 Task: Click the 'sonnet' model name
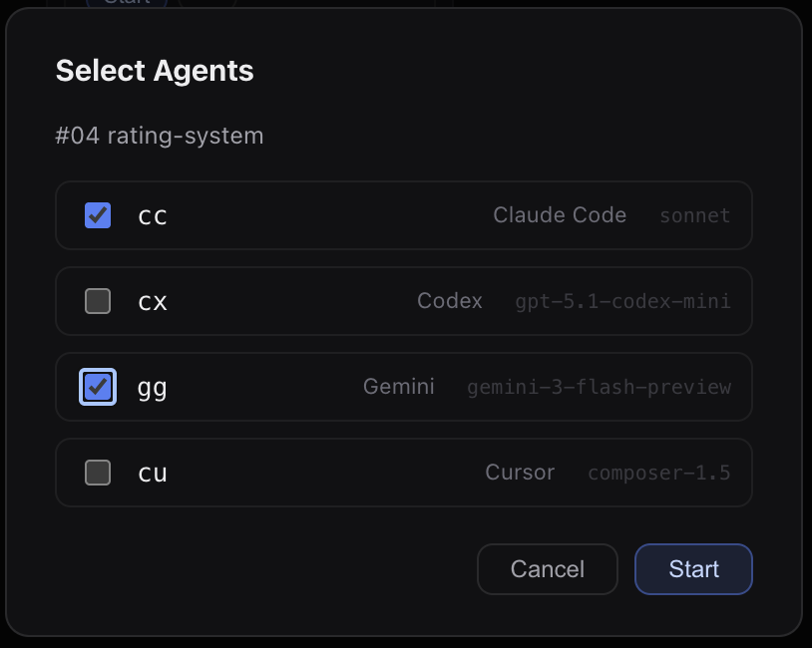694,215
